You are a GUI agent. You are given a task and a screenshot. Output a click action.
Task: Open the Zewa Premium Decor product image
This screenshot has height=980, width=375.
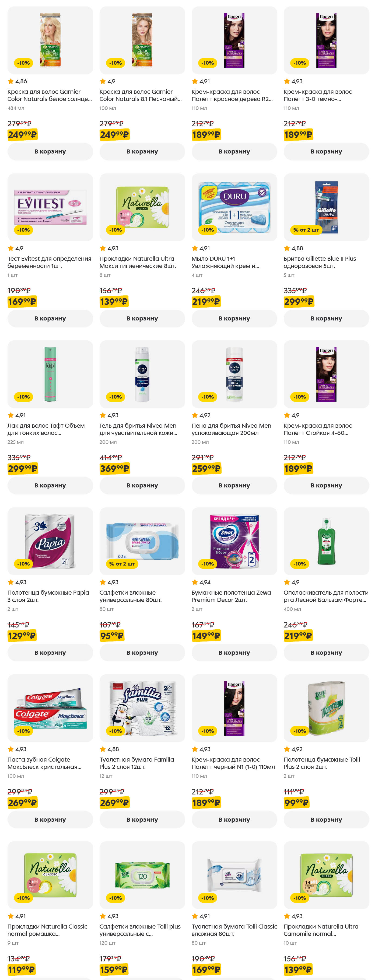click(234, 541)
